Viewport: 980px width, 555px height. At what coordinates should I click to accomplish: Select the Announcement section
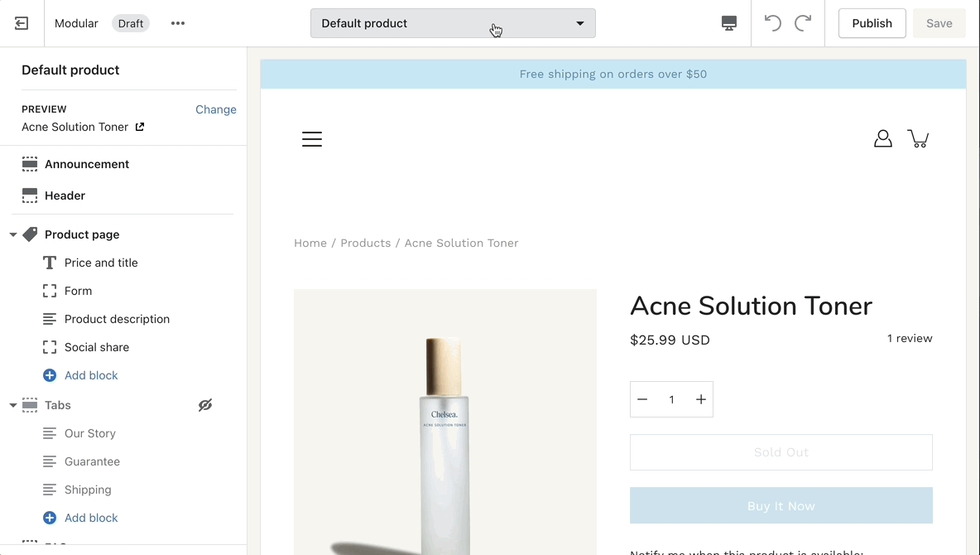point(87,164)
